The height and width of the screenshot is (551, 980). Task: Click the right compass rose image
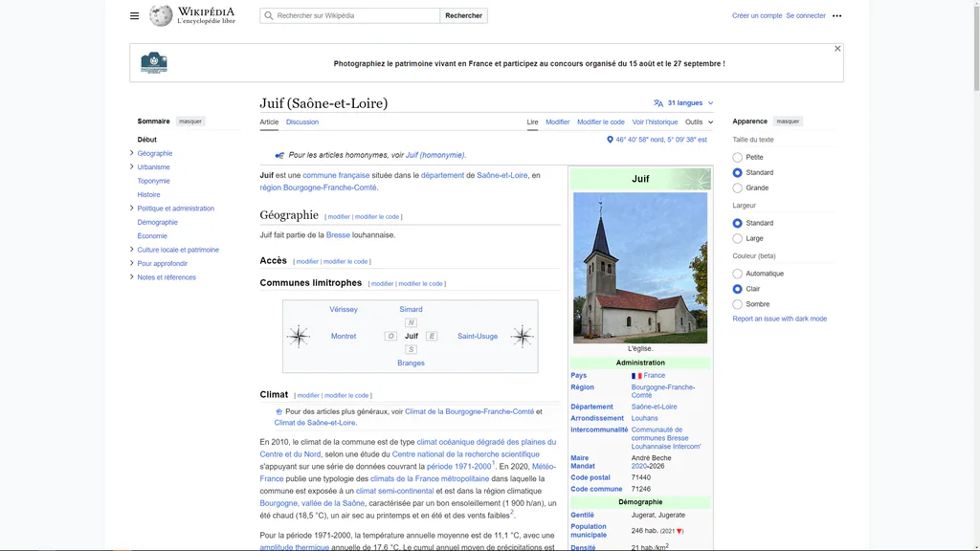522,336
